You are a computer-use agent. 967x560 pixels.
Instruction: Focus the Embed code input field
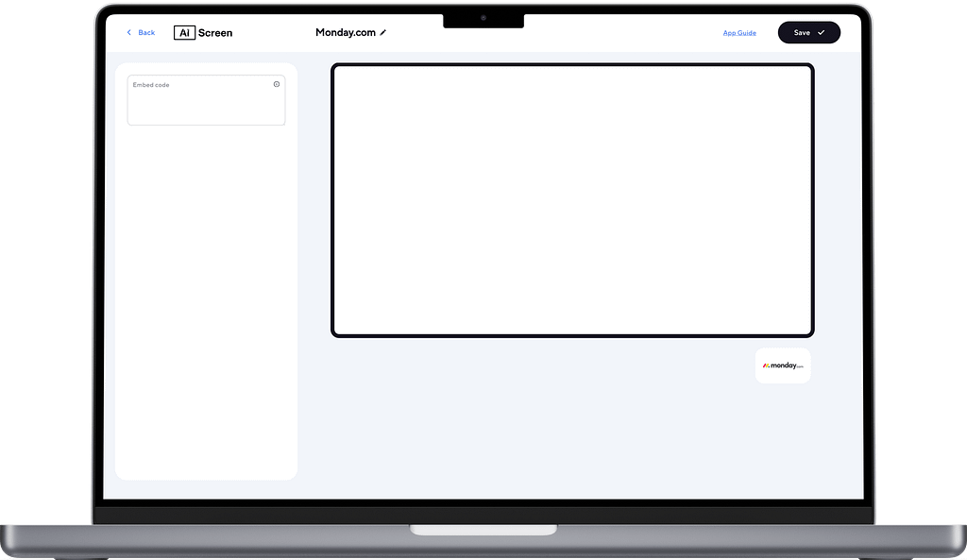click(x=206, y=100)
